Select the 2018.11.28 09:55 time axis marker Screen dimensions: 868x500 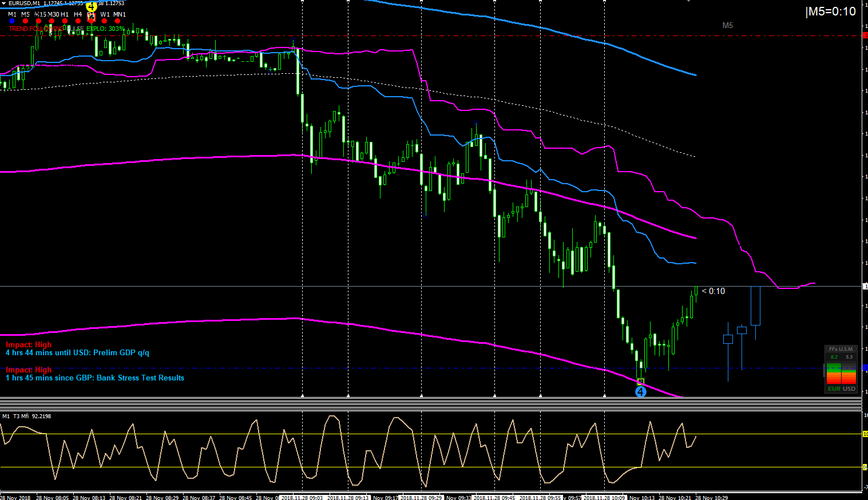(x=540, y=498)
